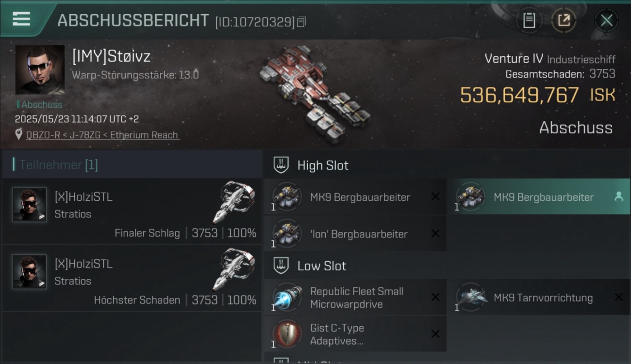Click the Low Slot section header icon
The width and height of the screenshot is (631, 364).
281,265
